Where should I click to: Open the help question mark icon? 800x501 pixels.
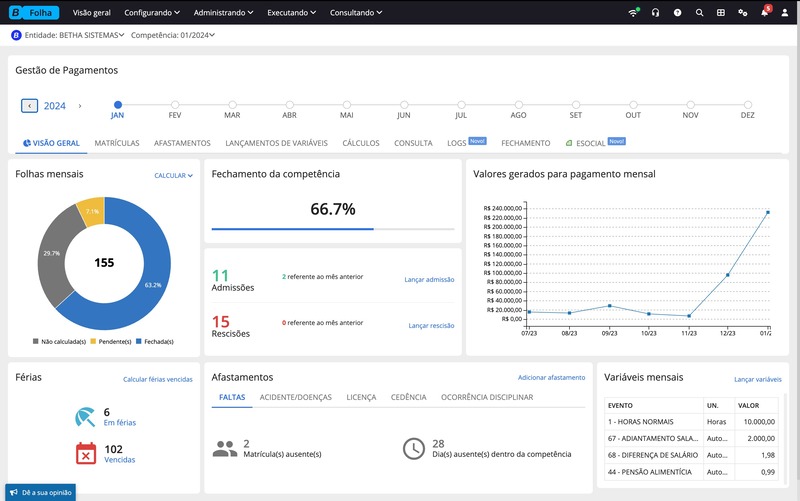pos(677,13)
